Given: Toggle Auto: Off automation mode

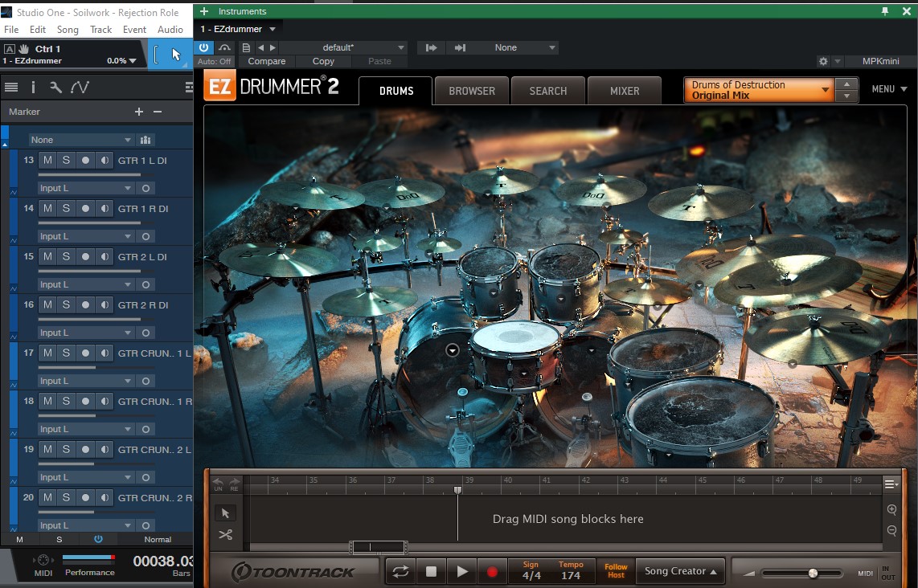Looking at the screenshot, I should (x=215, y=61).
